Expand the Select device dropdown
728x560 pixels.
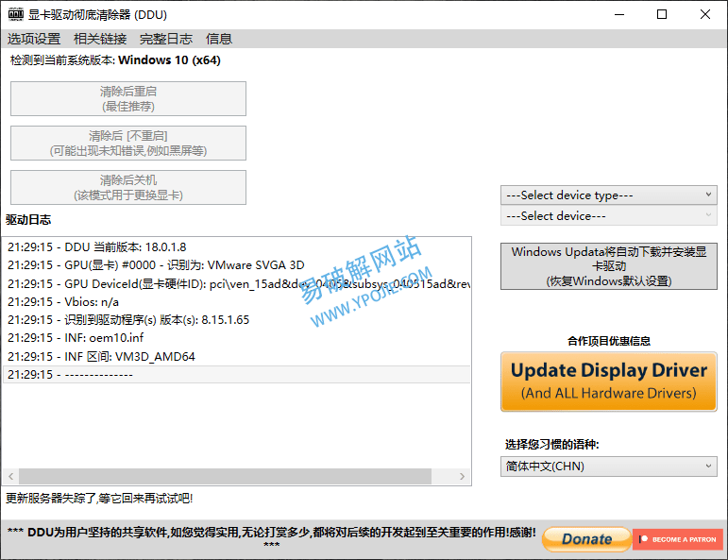[x=609, y=216]
